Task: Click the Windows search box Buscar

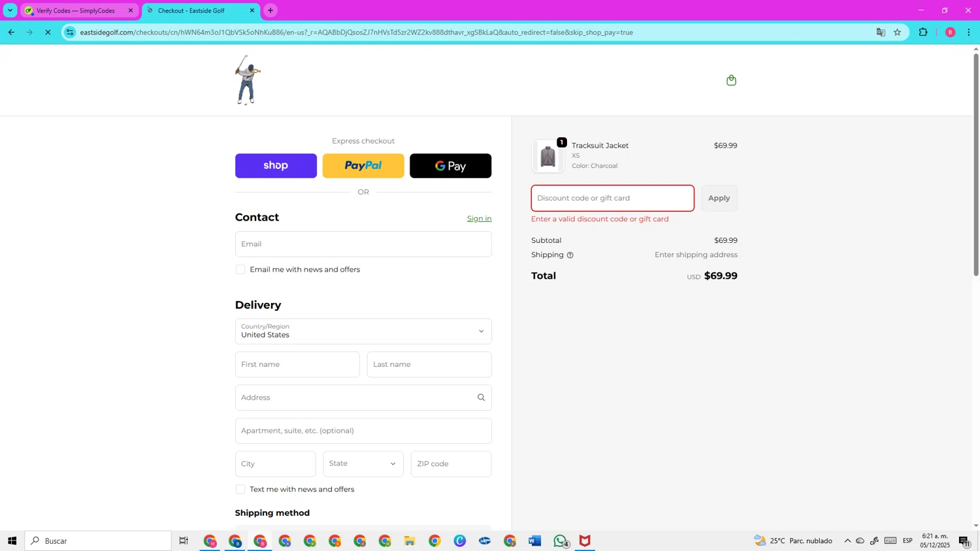Action: tap(98, 541)
